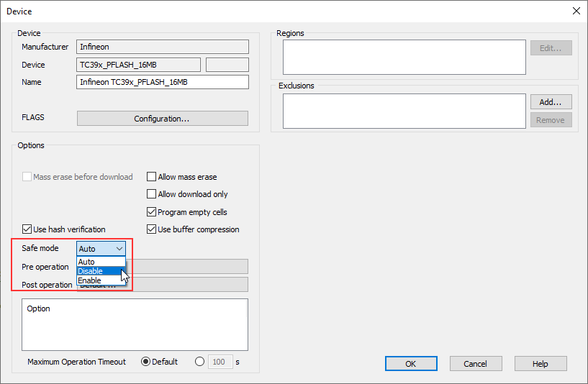Click Add button for Exclusions
This screenshot has height=384, width=588.
coord(551,102)
